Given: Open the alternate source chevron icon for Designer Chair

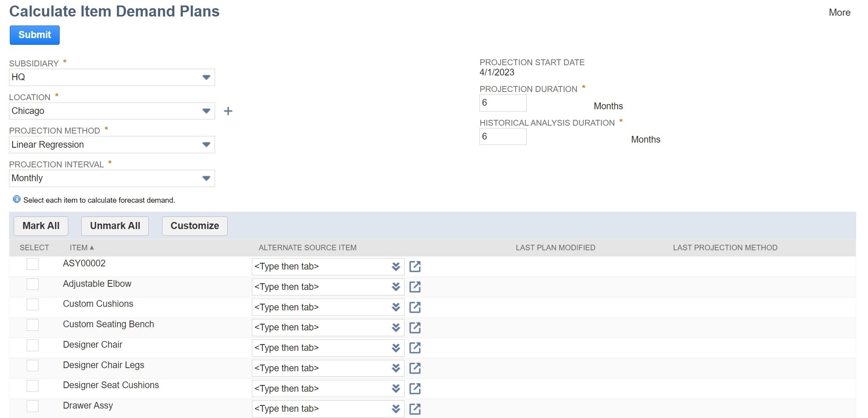Looking at the screenshot, I should point(396,348).
